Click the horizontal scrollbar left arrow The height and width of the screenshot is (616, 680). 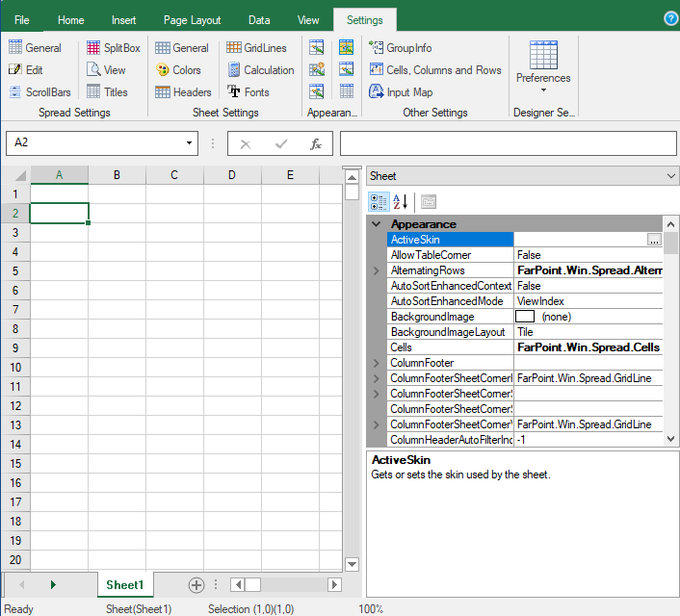(x=237, y=585)
